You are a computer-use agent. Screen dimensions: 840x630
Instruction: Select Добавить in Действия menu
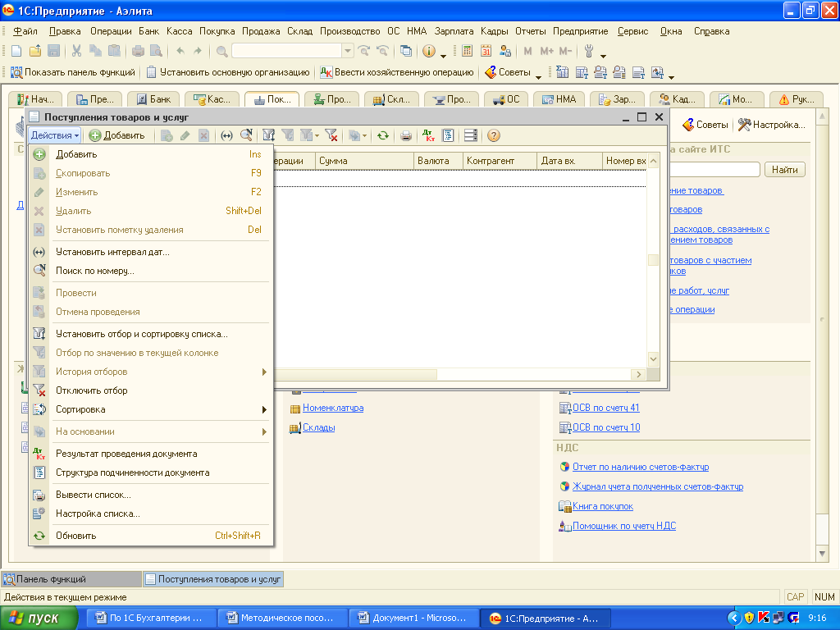[151, 154]
